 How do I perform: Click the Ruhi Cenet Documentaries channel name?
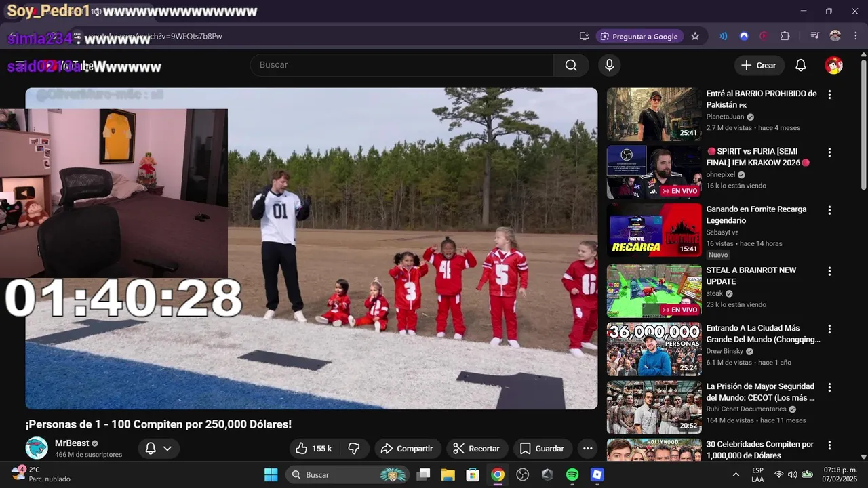pos(746,409)
